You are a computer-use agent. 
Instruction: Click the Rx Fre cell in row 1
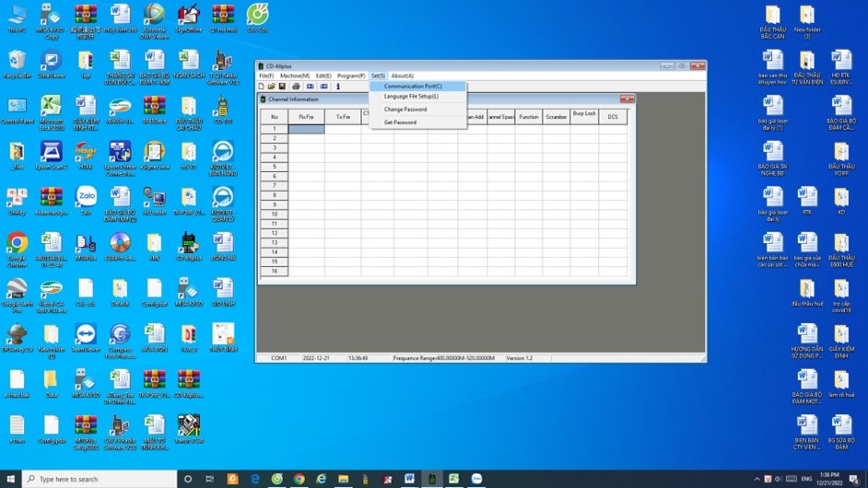(306, 129)
